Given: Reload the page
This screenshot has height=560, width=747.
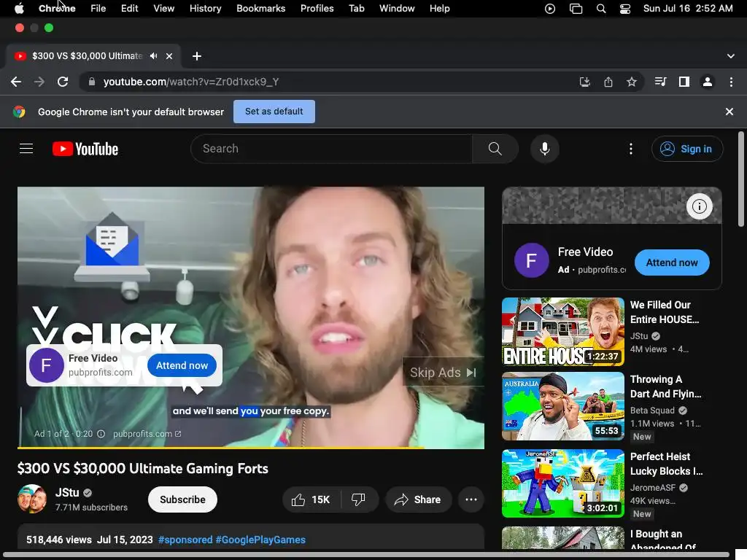Looking at the screenshot, I should (63, 82).
